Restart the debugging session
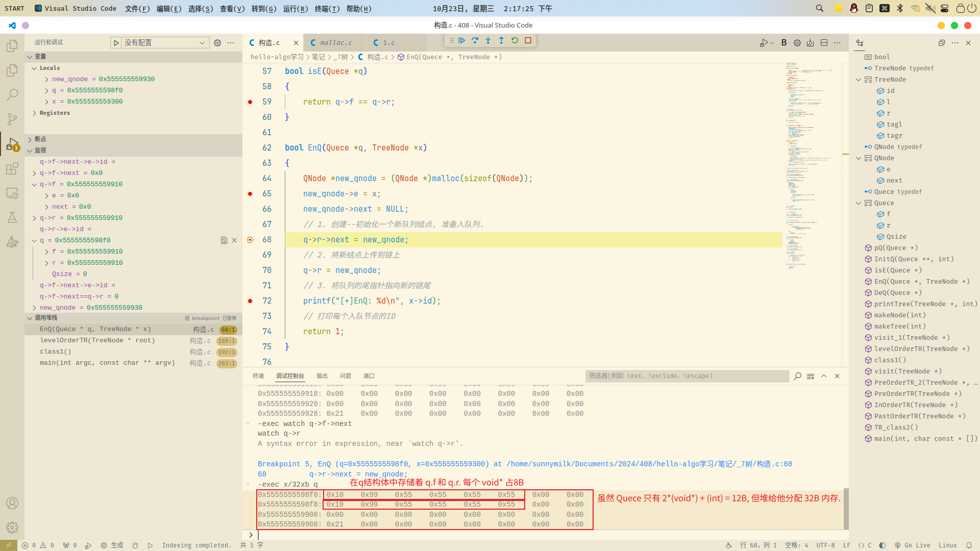This screenshot has width=980, height=551. (514, 40)
